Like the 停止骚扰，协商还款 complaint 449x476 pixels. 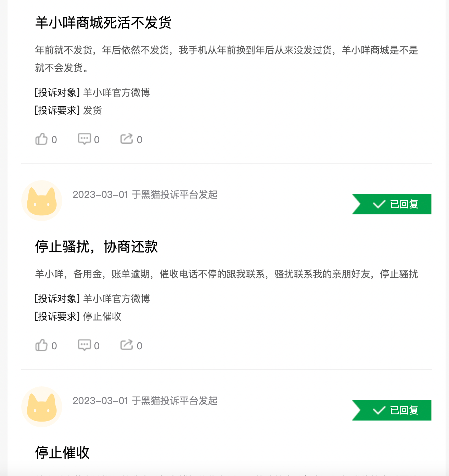coord(46,346)
